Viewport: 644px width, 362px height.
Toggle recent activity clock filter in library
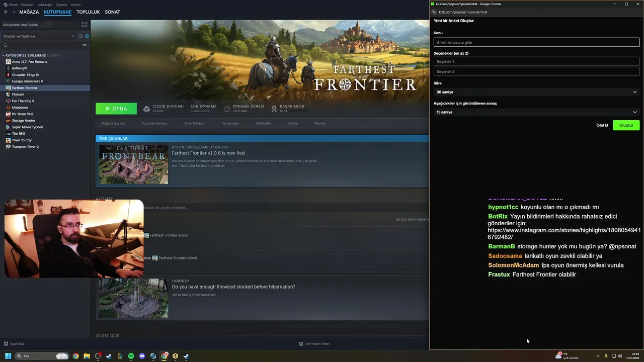pyautogui.click(x=80, y=36)
